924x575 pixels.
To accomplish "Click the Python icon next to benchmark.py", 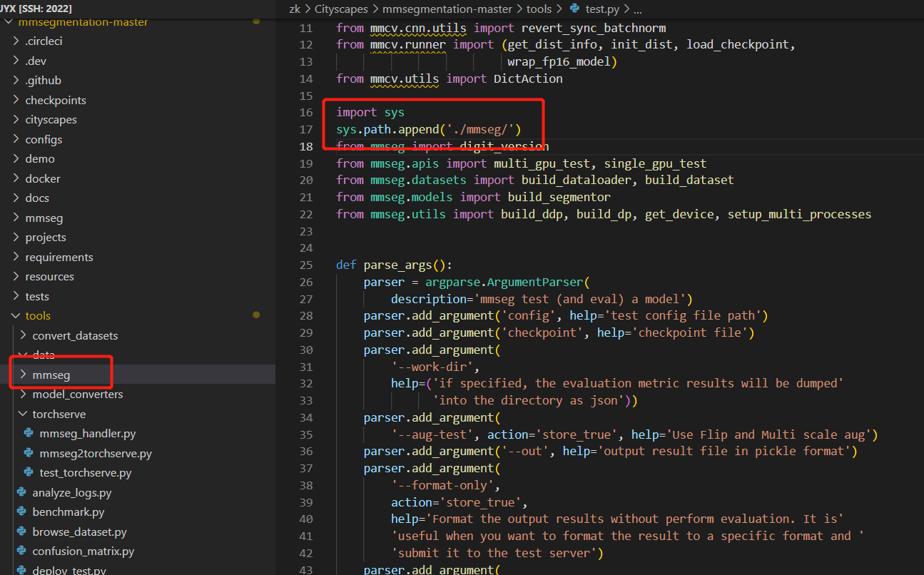I will (x=20, y=512).
